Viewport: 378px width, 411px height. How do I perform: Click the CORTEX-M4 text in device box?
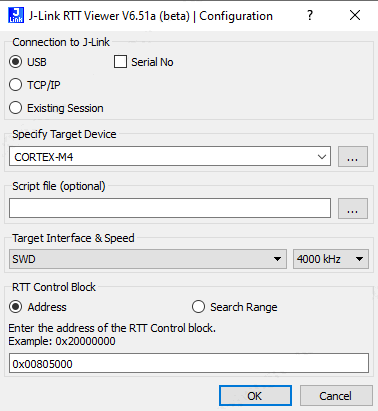pos(44,157)
